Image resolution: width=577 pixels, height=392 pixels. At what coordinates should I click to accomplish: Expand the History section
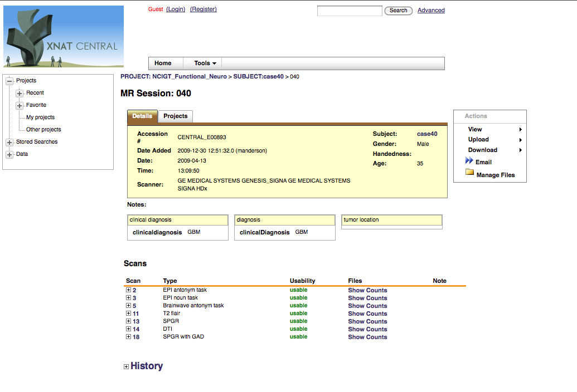coord(126,366)
